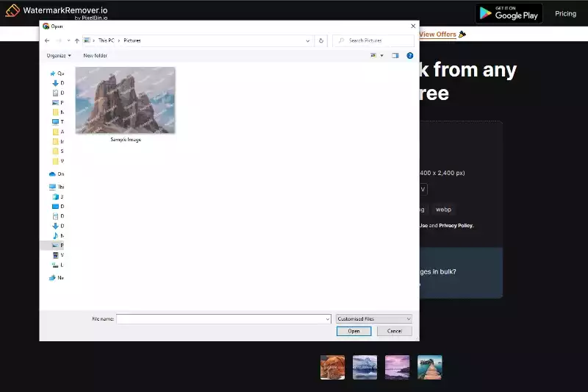
Task: Click the WatermarkRemover.io logo on the webpage
Action: pos(57,11)
